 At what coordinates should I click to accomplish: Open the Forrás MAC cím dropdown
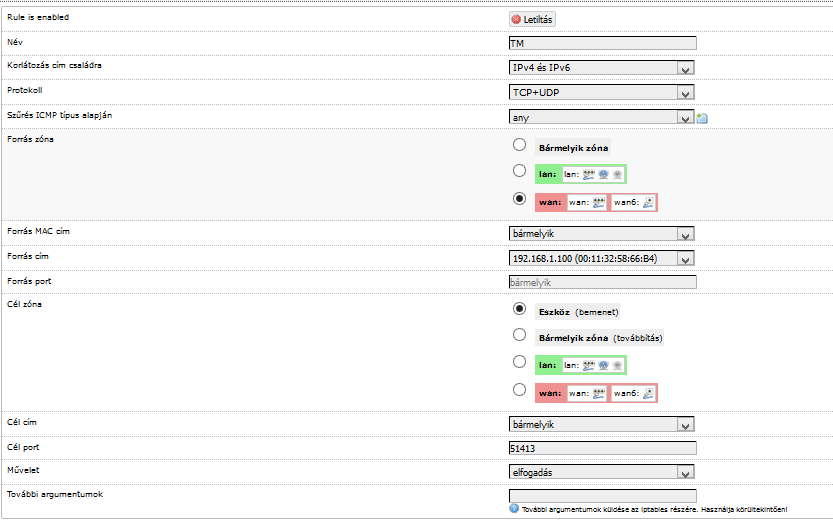(601, 234)
